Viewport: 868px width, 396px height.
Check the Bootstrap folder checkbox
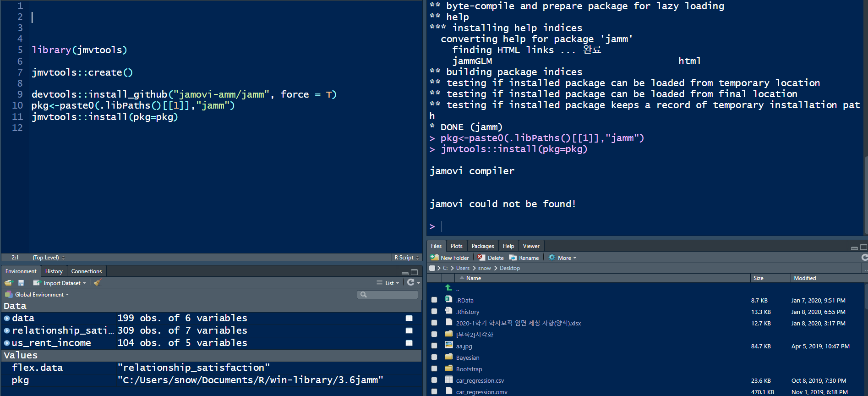tap(434, 368)
